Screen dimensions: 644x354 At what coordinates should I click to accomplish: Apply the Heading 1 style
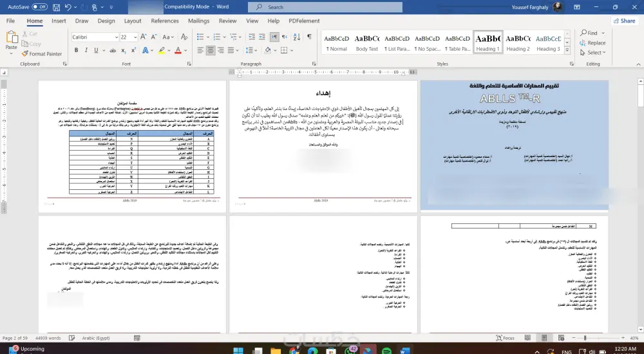[488, 42]
